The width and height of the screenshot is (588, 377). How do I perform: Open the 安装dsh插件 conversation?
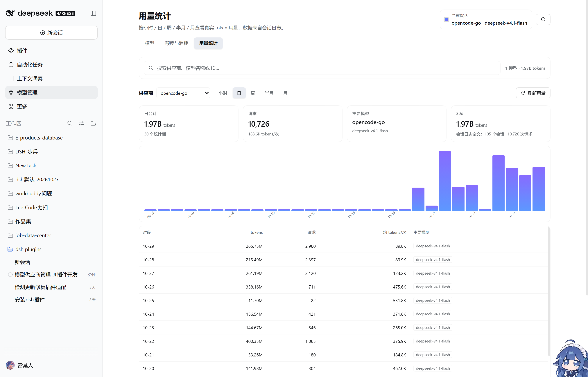point(51,300)
